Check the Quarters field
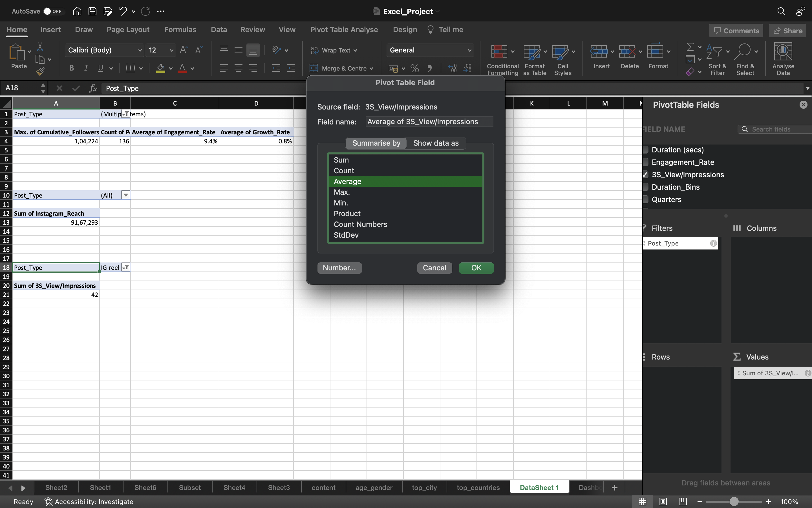This screenshot has width=812, height=508. pos(646,200)
